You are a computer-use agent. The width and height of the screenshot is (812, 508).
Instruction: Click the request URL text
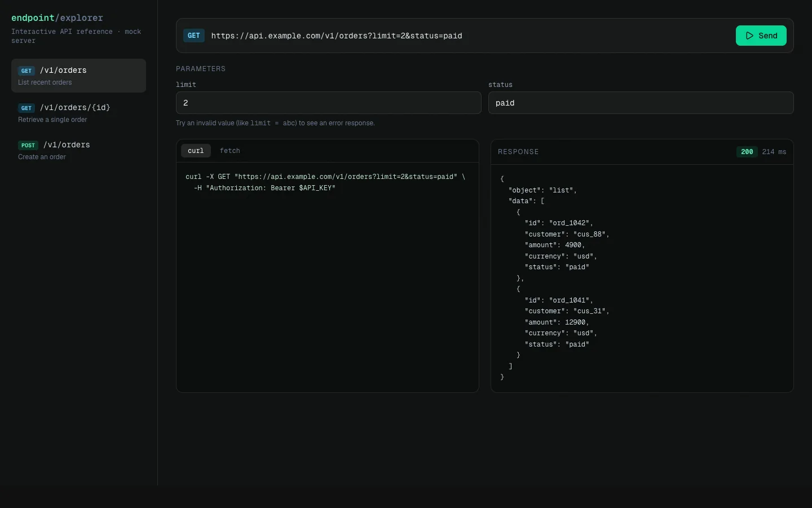[x=337, y=36]
